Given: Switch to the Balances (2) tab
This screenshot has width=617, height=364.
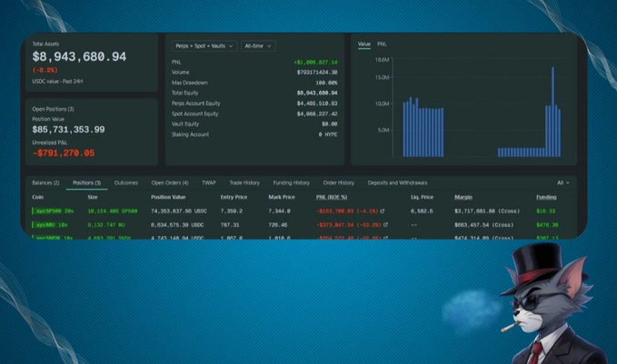Looking at the screenshot, I should 45,182.
